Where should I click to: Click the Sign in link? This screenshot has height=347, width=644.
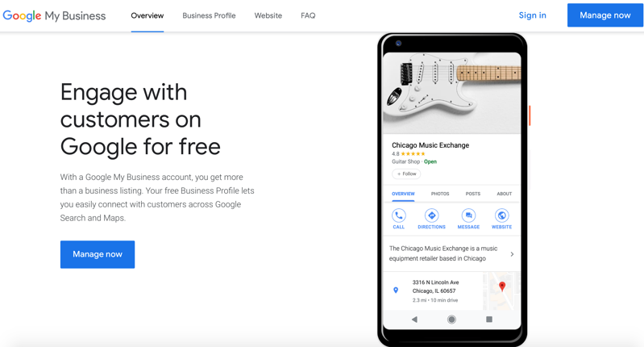pyautogui.click(x=532, y=15)
